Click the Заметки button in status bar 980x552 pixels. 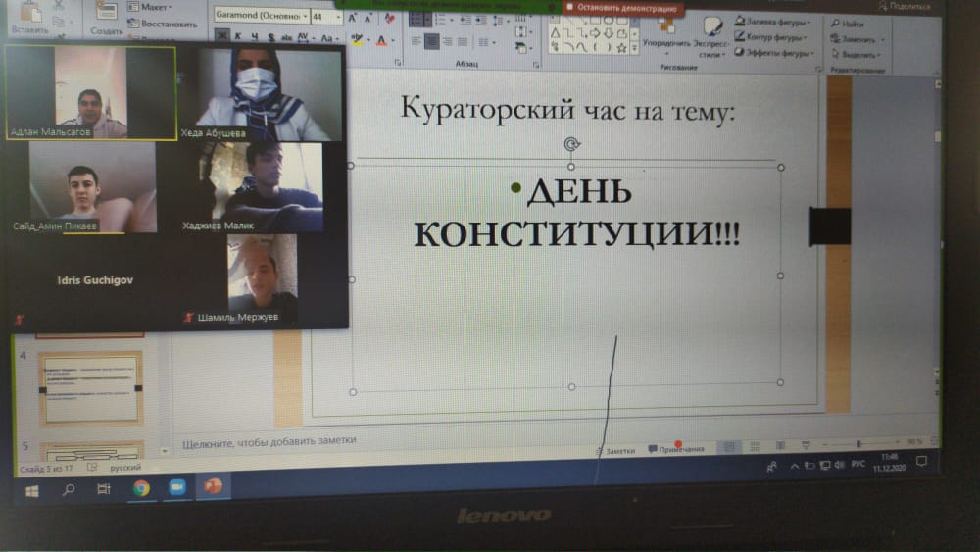pos(615,450)
